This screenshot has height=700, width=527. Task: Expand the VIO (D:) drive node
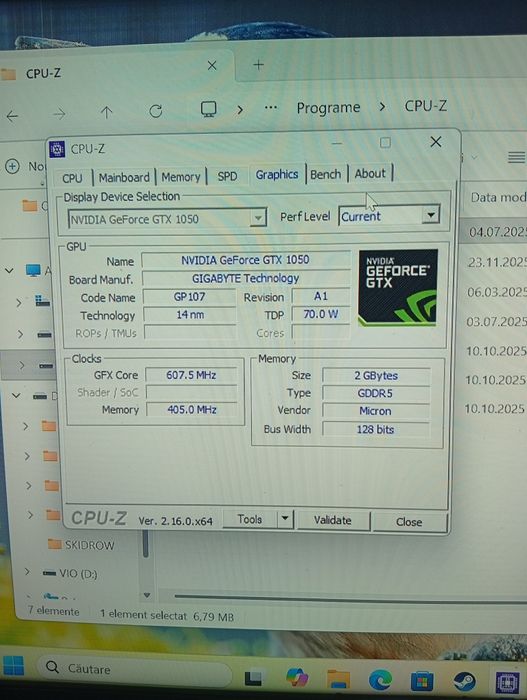(x=27, y=571)
